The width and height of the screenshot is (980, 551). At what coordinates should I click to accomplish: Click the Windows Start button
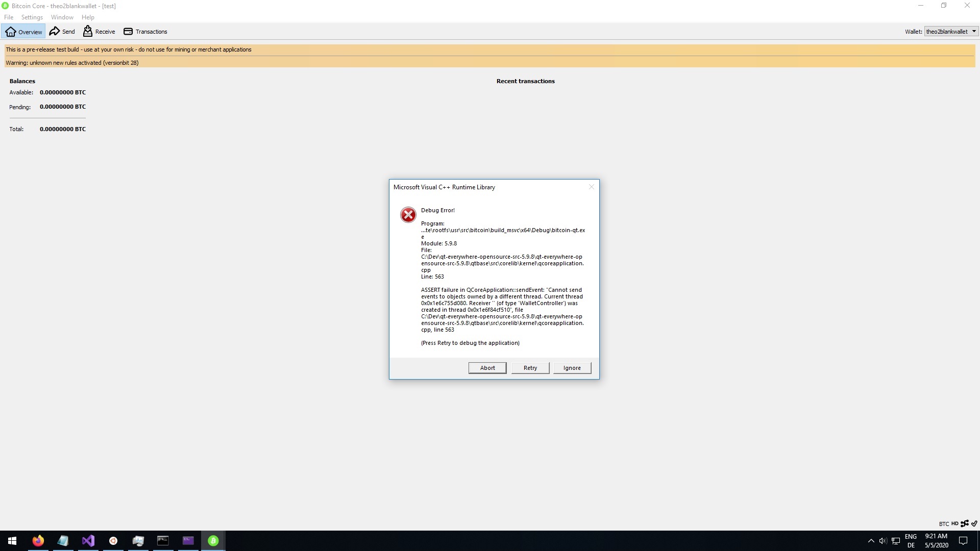click(x=11, y=540)
